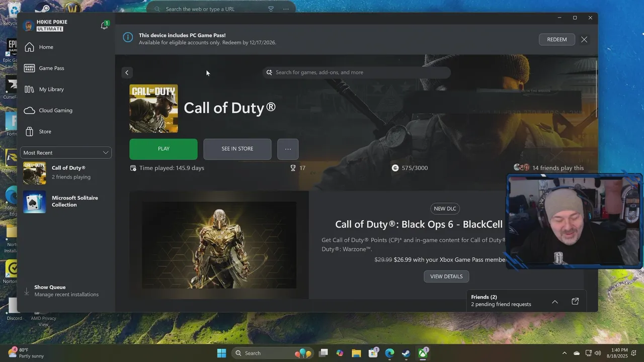Open the BlackCell DLC promotional image
Screen dimensions: 644x362
(219, 245)
